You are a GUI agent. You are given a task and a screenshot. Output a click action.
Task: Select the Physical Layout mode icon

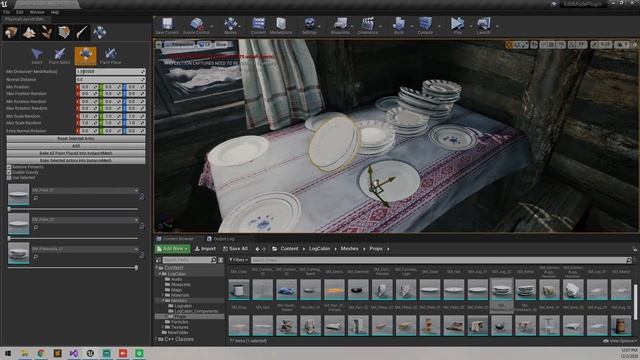click(99, 32)
